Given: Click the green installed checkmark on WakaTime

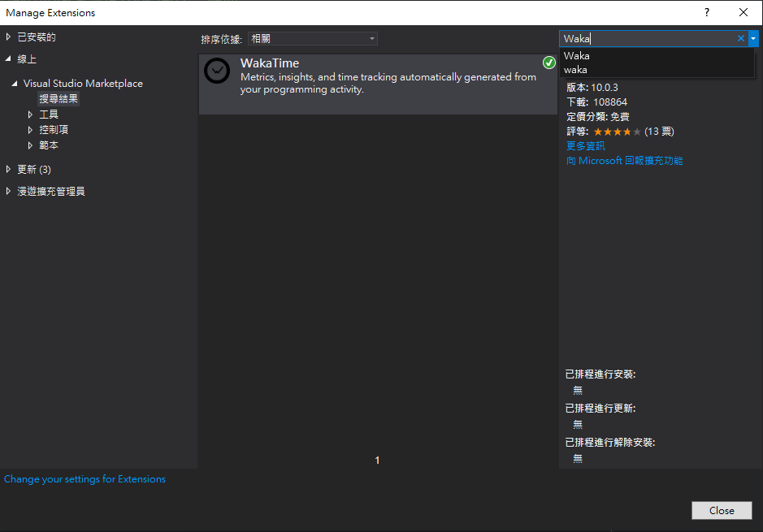Looking at the screenshot, I should click(549, 63).
